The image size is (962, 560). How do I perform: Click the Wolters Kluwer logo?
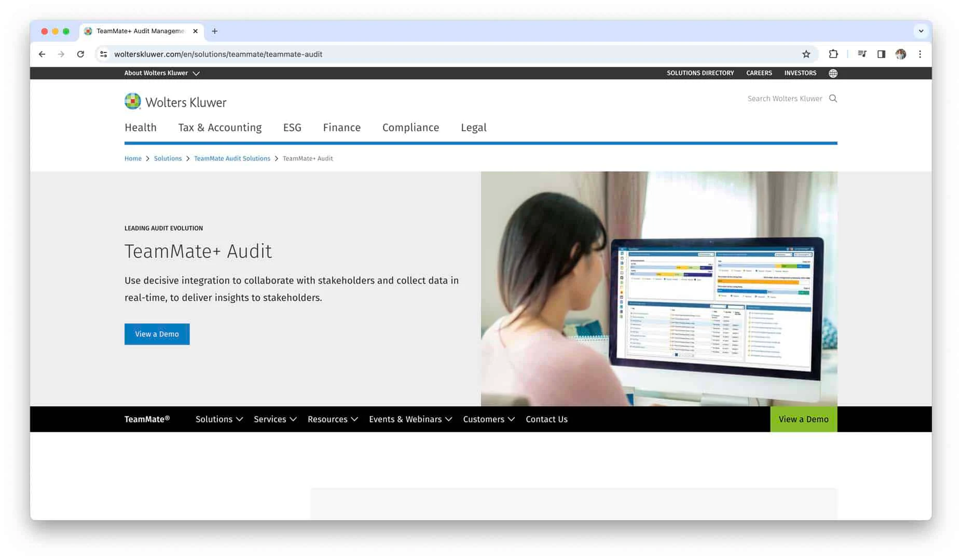(x=175, y=102)
